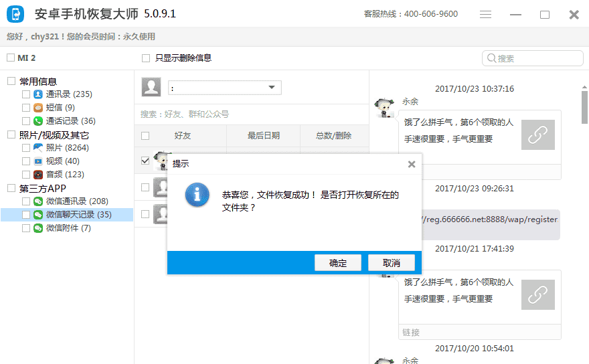
Task: Select 微信通讯录 (208) in tree
Action: coord(77,201)
